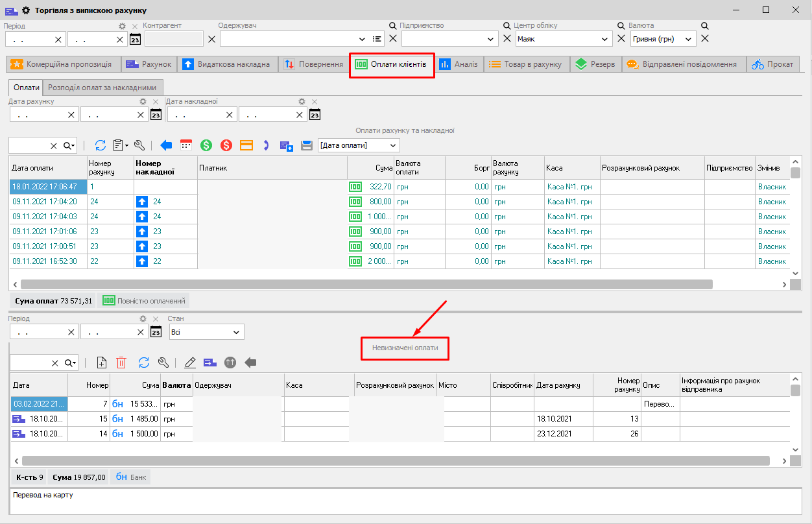Select the payment dated 09.11.2021 16:52:30

[x=399, y=261]
